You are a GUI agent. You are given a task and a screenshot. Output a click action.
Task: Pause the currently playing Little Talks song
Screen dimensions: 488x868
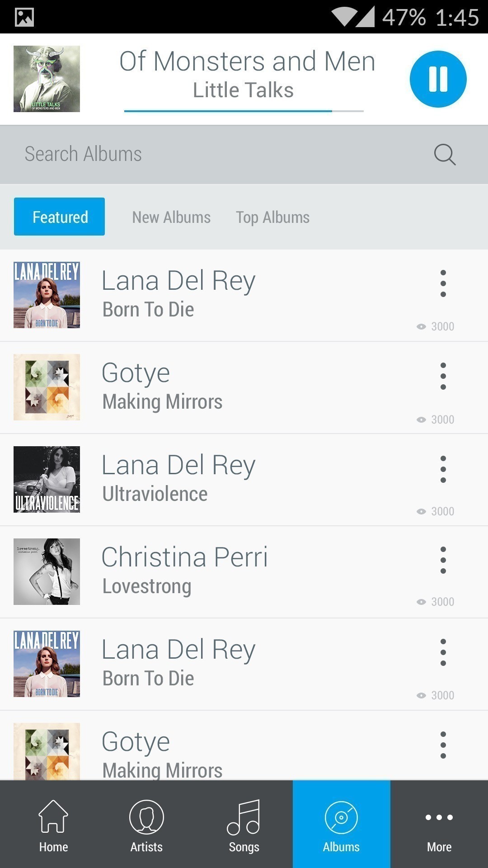[x=438, y=79]
